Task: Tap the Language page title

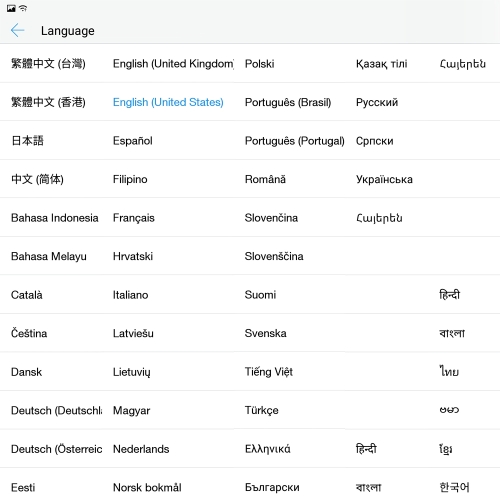Action: click(x=68, y=31)
